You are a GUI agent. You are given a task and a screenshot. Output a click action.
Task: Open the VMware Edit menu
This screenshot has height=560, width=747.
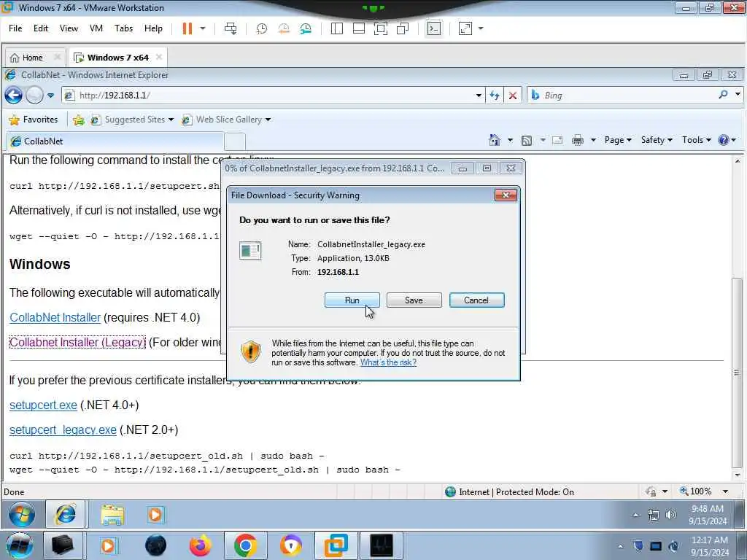[x=41, y=28]
